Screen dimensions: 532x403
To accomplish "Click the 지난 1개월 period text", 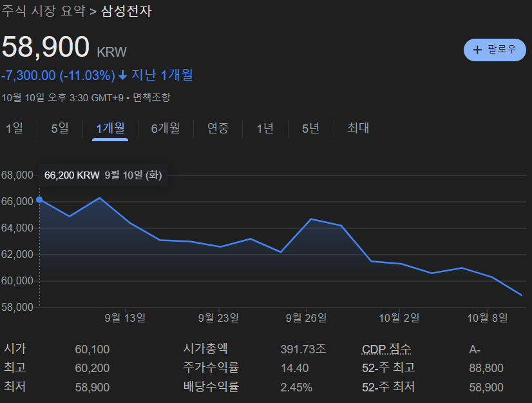I will click(162, 75).
